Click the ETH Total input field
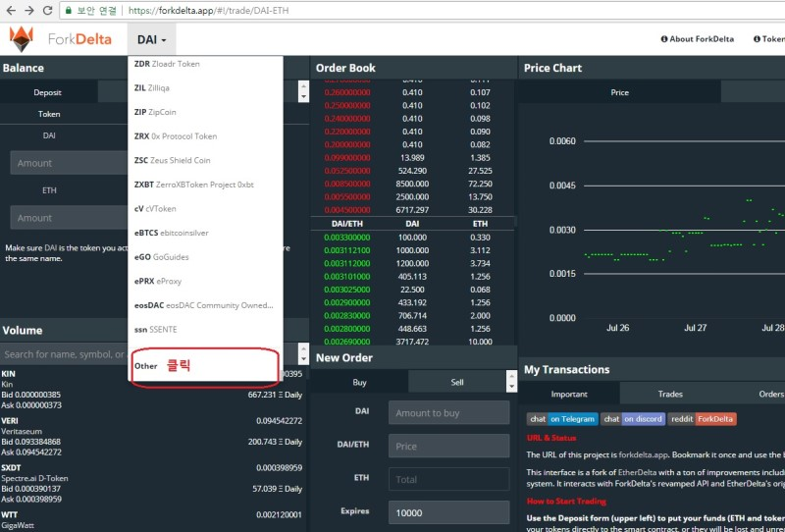This screenshot has height=532, width=785. [x=449, y=479]
